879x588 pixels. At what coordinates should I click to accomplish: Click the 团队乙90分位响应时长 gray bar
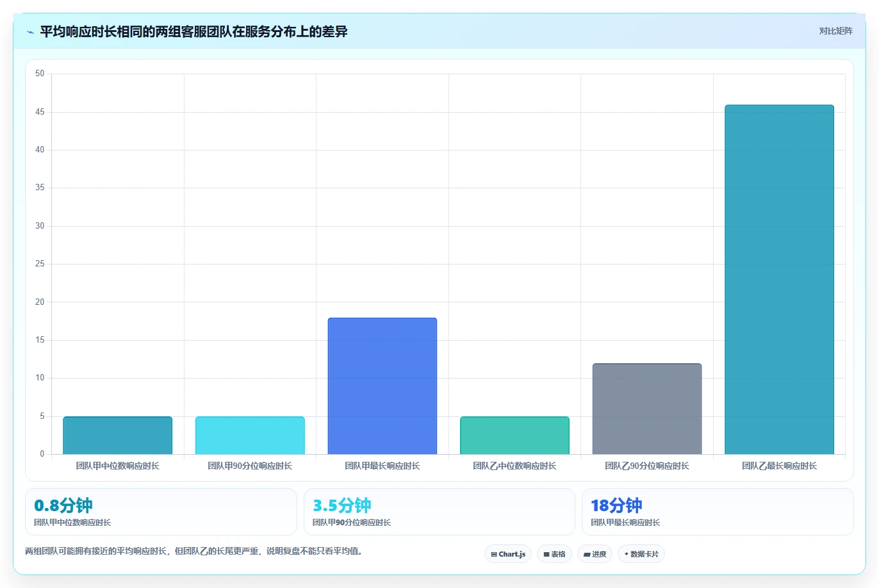coord(647,409)
